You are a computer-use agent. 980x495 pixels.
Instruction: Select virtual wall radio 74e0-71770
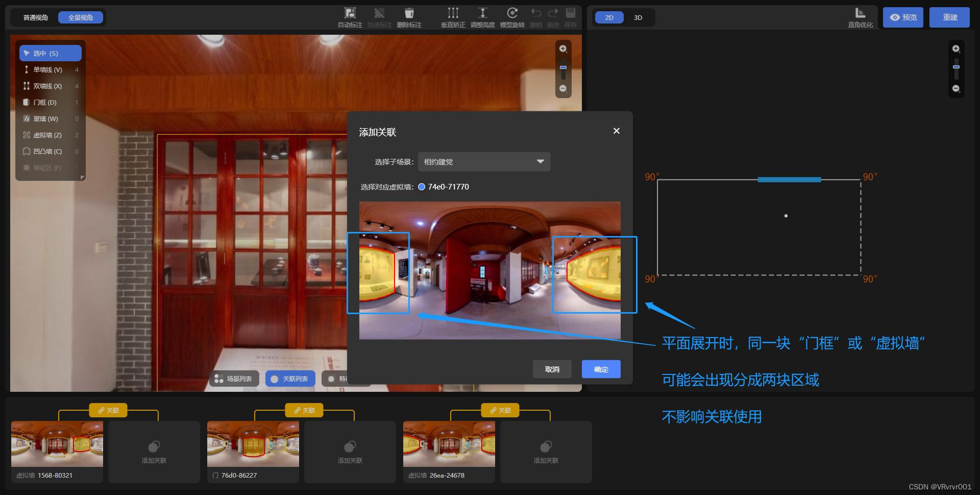coord(422,187)
